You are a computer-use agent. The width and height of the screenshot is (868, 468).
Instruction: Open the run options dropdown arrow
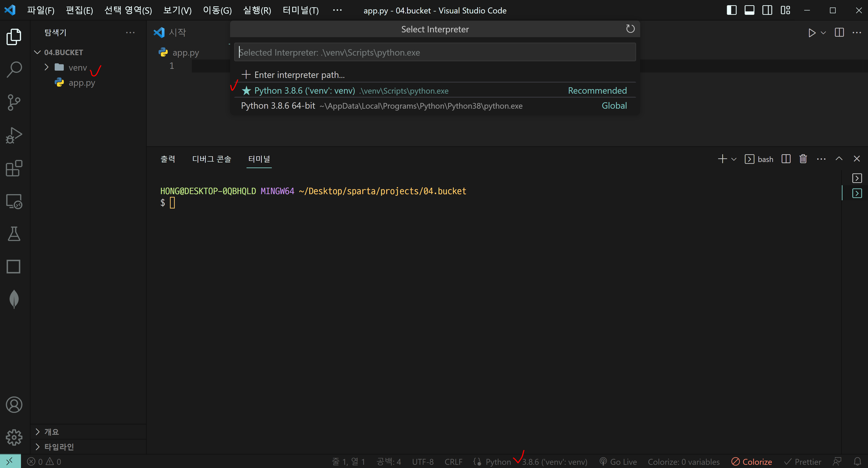click(823, 33)
